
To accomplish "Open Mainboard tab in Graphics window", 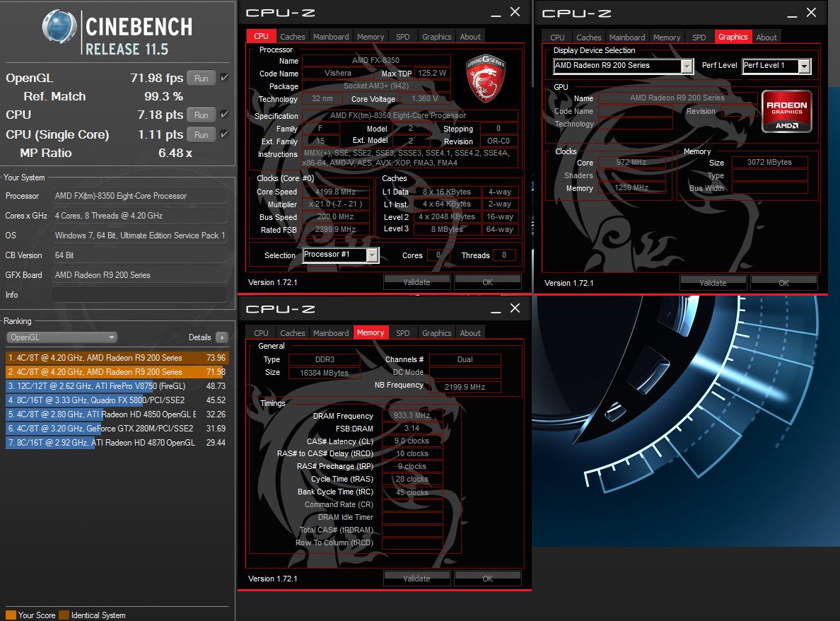I will coord(626,37).
